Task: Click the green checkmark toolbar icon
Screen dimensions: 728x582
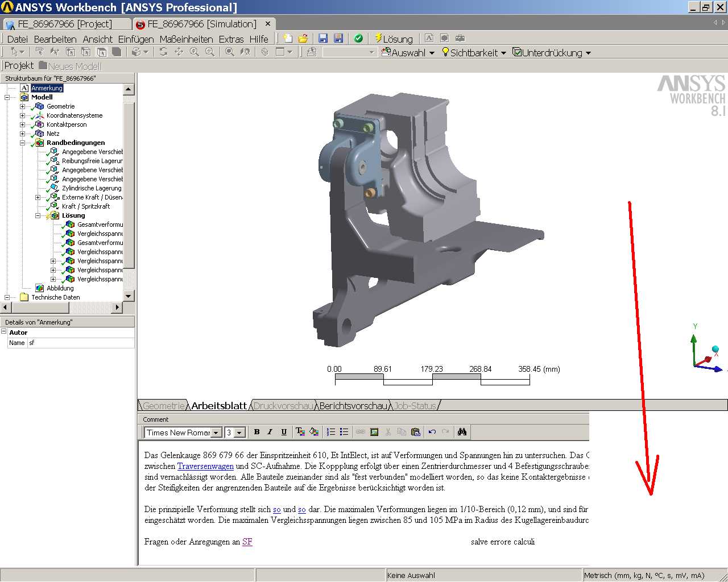Action: 358,39
